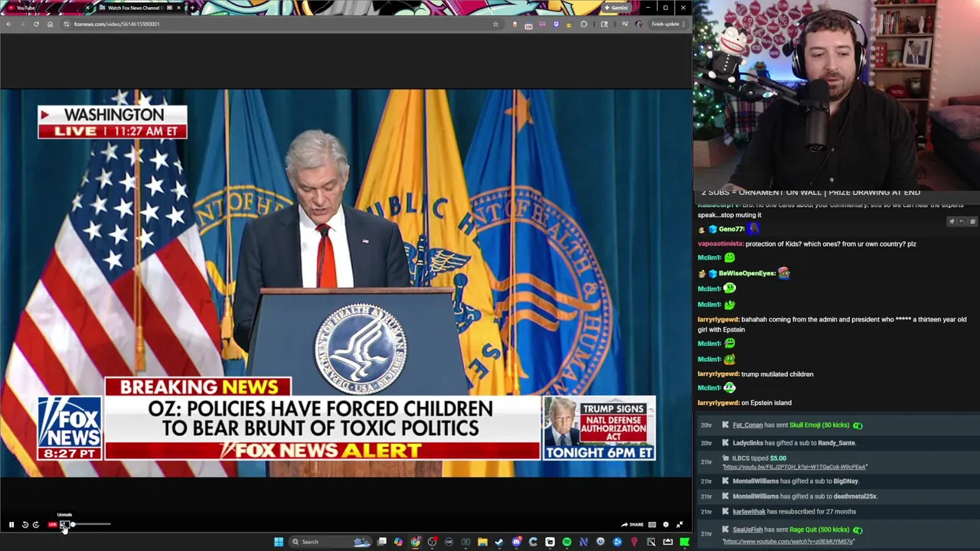Open Discord from the taskbar
This screenshot has width=980, height=551.
pyautogui.click(x=516, y=542)
